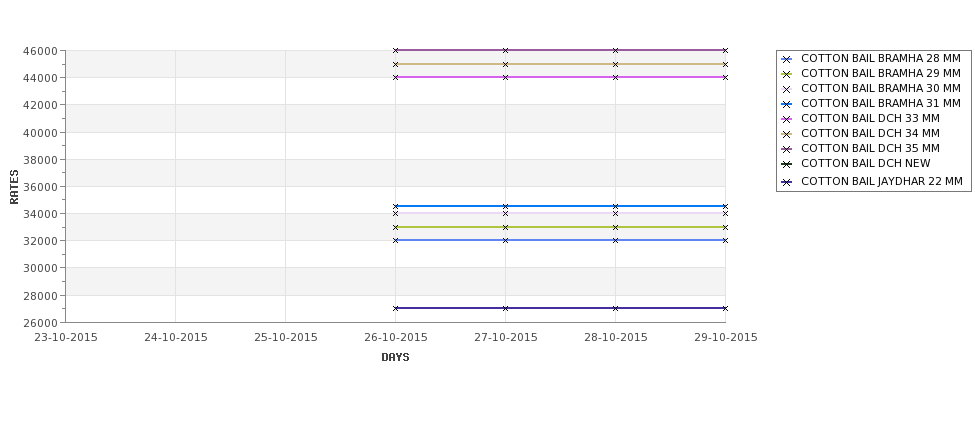975x429 pixels.
Task: Click the 32000 data point on 26-10-2015
Action: (395, 240)
